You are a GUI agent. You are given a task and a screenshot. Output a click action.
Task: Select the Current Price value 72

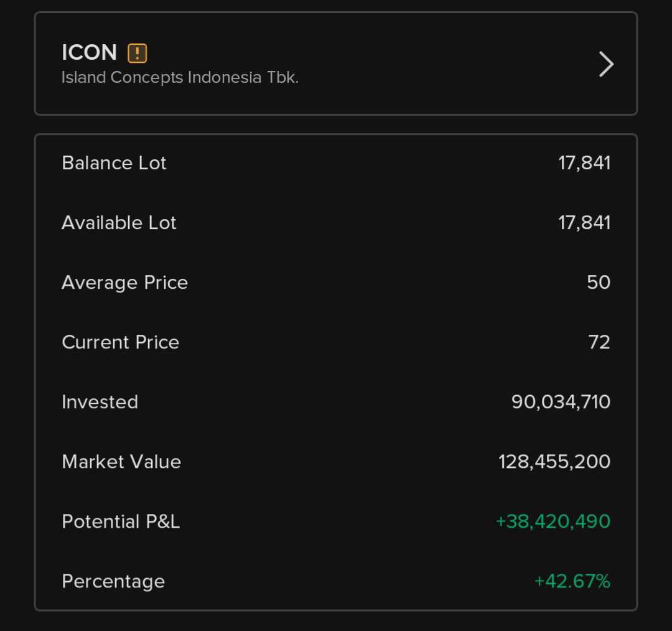click(599, 342)
